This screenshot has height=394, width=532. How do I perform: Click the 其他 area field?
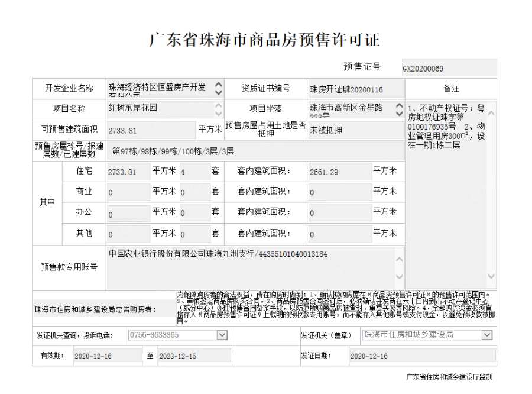pyautogui.click(x=129, y=234)
